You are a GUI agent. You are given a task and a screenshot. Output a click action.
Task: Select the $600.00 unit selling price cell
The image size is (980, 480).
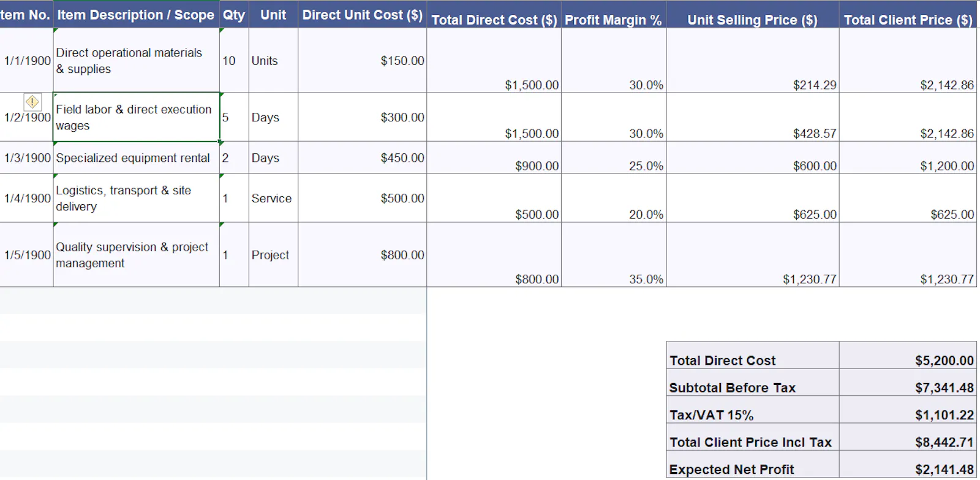coord(753,158)
